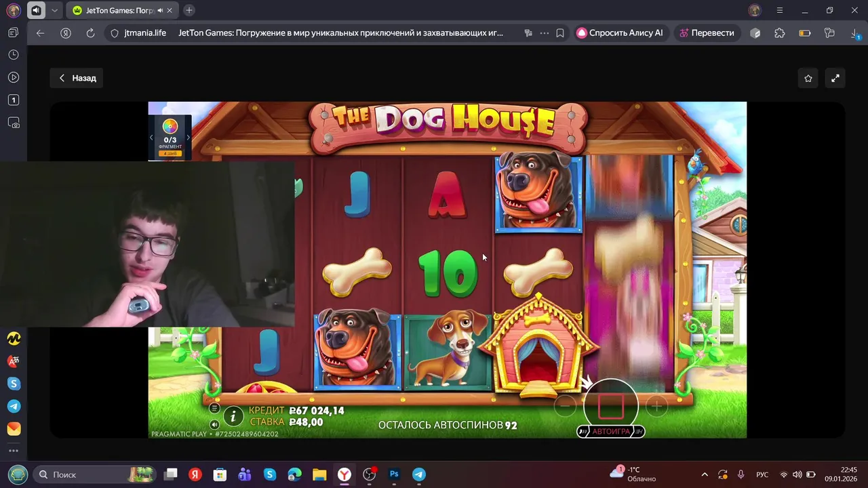Viewport: 868px width, 488px height.
Task: Reload the page
Action: [x=90, y=33]
